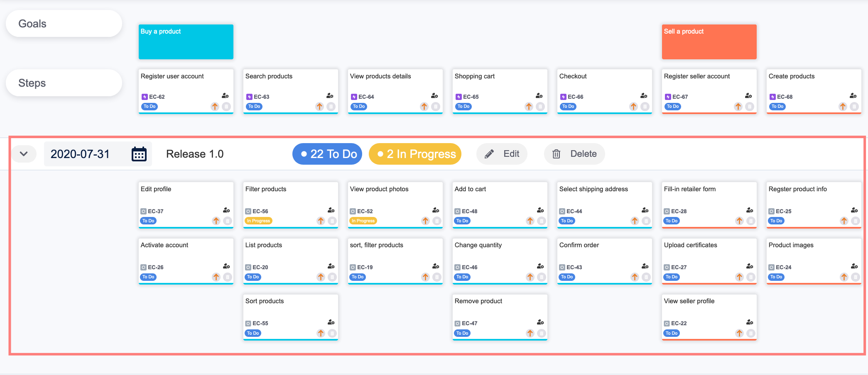Toggle the 2 In Progress status filter

click(415, 154)
